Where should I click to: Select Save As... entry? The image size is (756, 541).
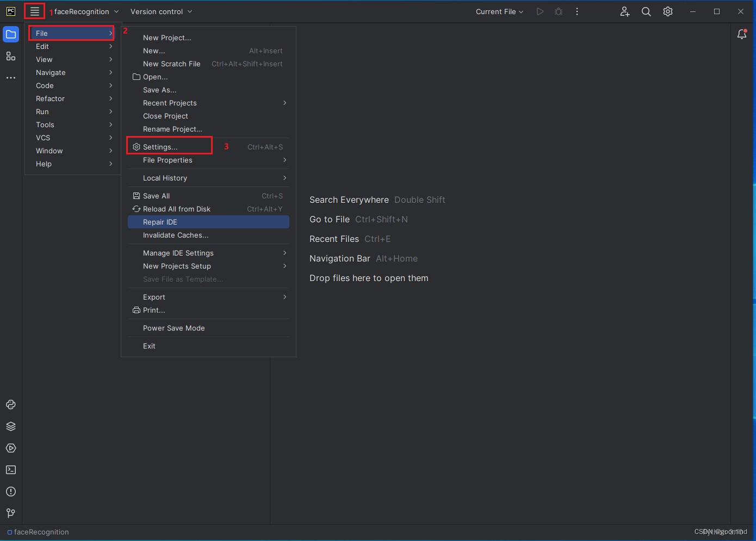pos(208,90)
